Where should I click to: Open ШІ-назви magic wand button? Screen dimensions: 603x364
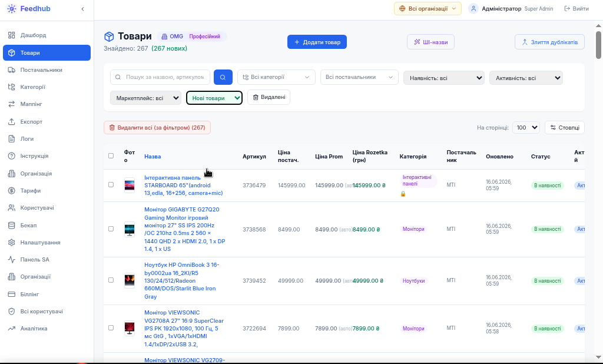(430, 42)
